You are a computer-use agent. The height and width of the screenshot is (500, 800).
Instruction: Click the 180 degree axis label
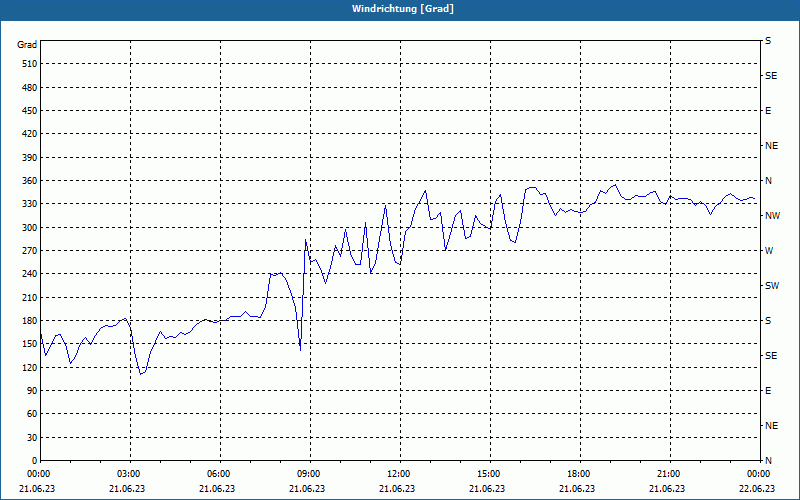[30, 320]
